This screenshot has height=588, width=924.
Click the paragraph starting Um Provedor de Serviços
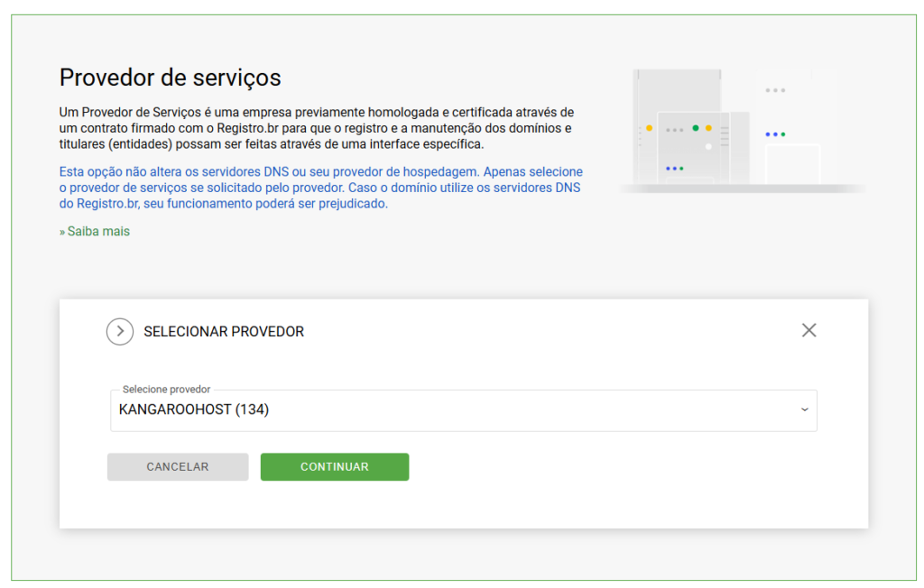click(317, 128)
